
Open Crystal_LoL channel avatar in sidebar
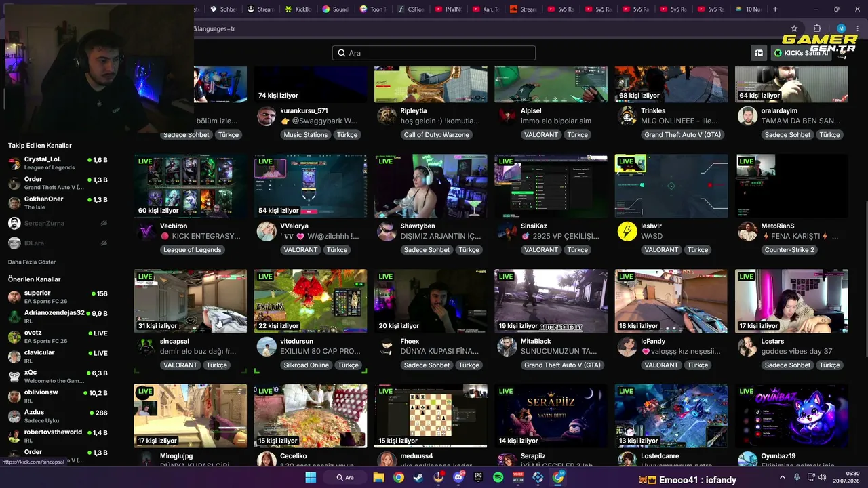click(14, 163)
